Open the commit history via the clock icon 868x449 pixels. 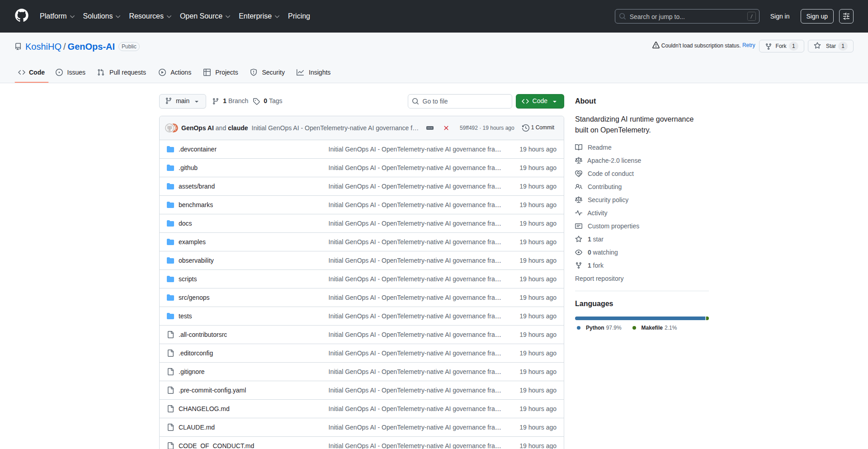[525, 128]
